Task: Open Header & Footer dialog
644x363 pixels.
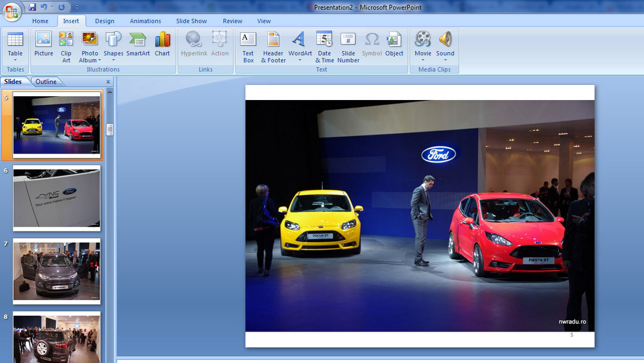Action: (273, 47)
